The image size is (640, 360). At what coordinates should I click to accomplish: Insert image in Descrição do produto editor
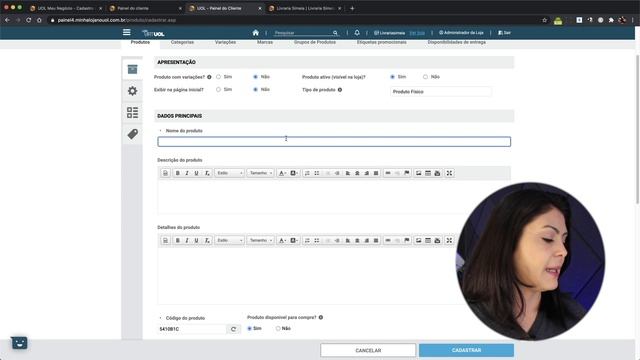(x=418, y=173)
